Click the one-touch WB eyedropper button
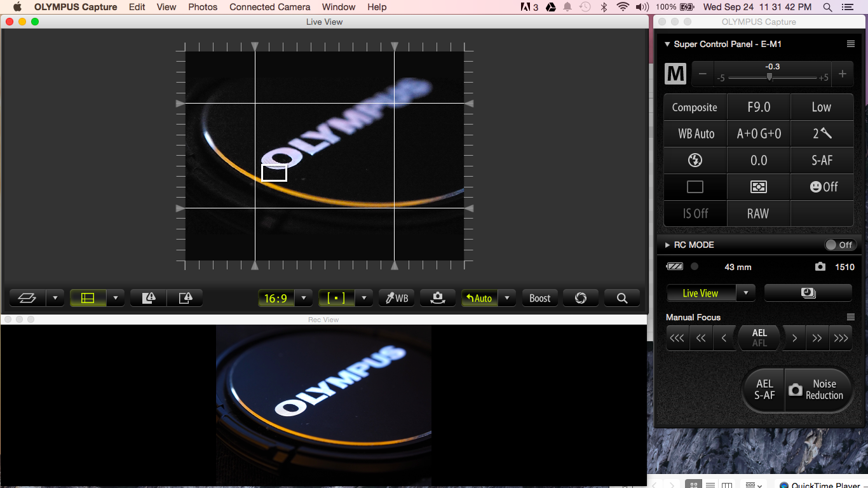The width and height of the screenshot is (868, 488). coord(397,298)
